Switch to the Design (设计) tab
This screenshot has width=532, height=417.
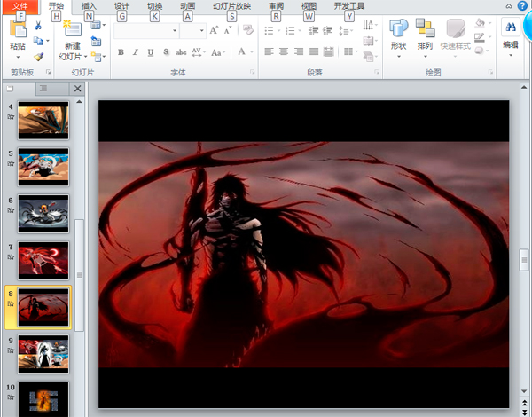tap(121, 6)
